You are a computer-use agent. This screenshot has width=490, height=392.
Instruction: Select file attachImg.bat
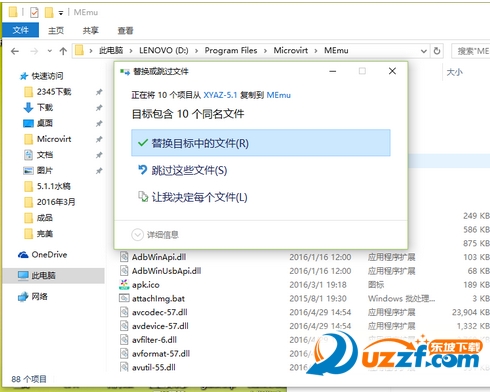(158, 298)
